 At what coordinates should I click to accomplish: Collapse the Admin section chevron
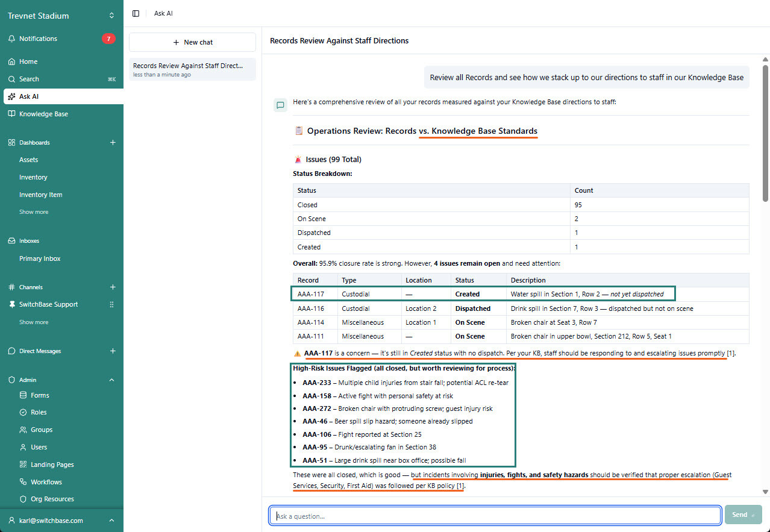[x=111, y=380]
